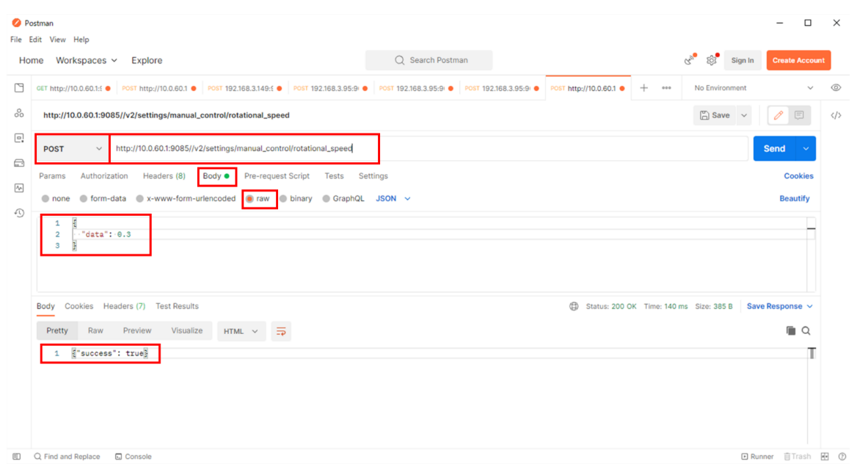Click the Beautify link

794,199
